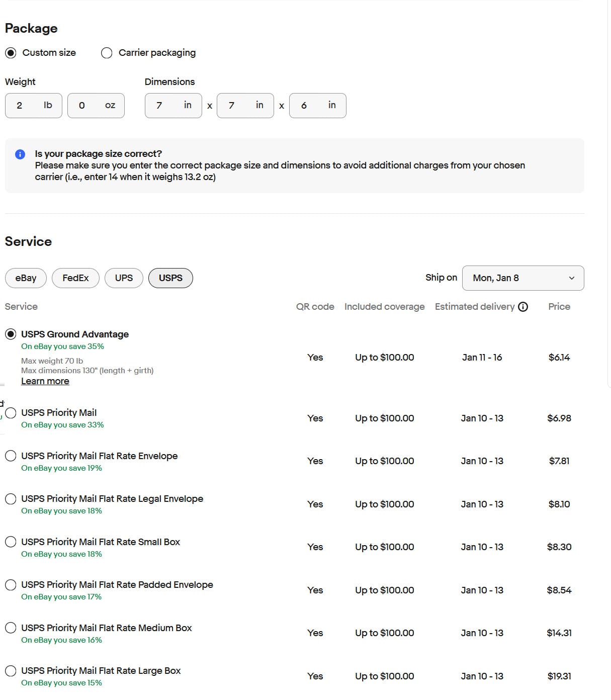Choose USPS Priority Mail Flat Rate Envelope

tap(11, 456)
